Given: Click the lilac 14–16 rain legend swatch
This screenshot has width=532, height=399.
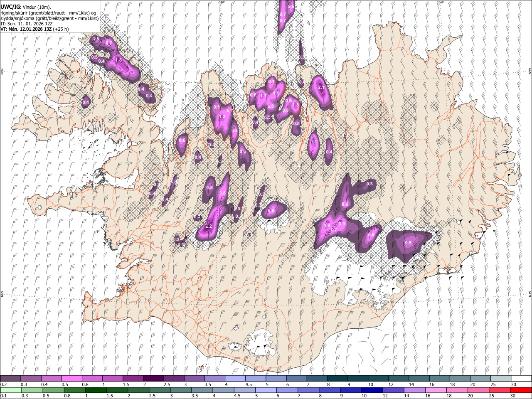Looking at the screenshot, I should click(x=414, y=390).
